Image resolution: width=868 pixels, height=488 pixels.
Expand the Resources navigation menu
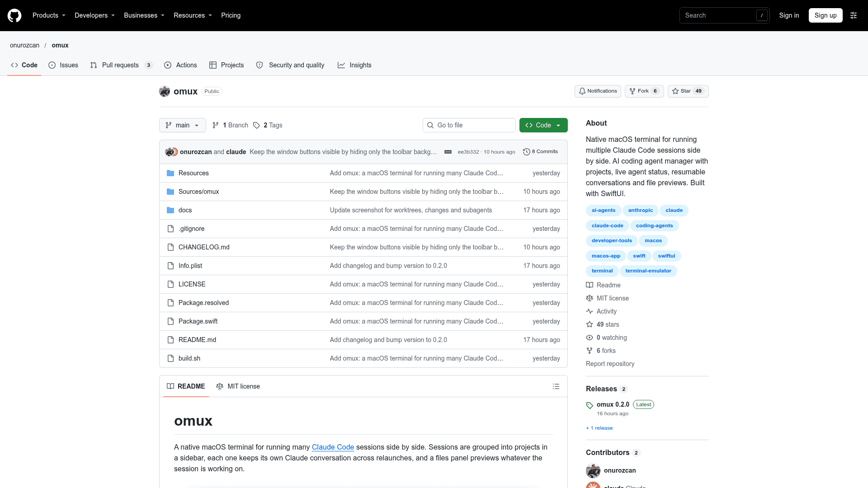[193, 15]
